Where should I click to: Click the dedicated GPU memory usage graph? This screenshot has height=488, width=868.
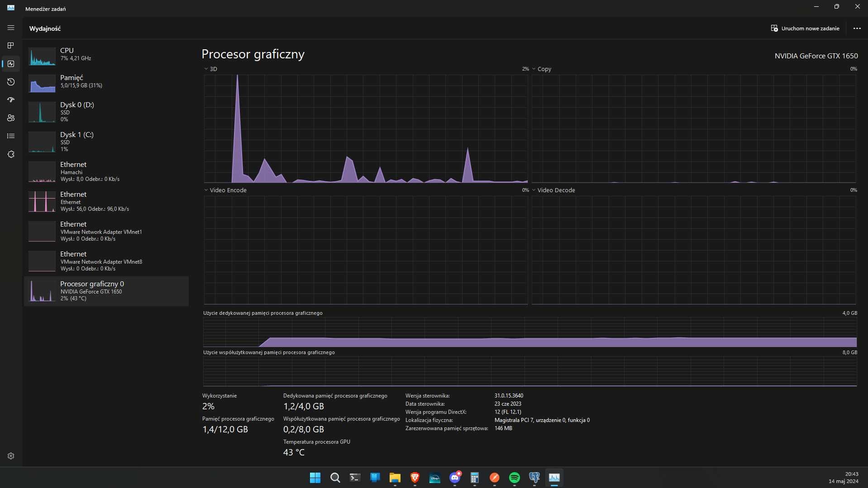[530, 332]
